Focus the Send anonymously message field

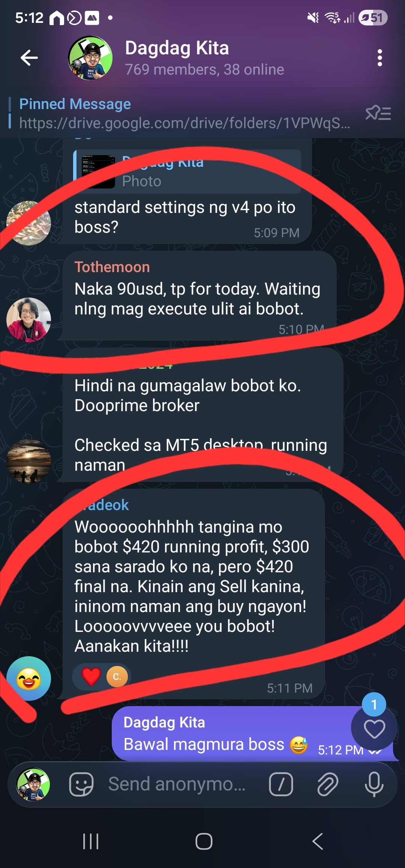click(x=177, y=784)
